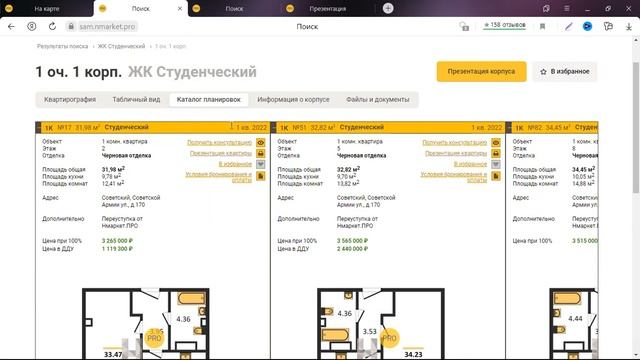The image size is (640, 360).
Task: Open floor plan image of apartment №51
Action: [381, 323]
